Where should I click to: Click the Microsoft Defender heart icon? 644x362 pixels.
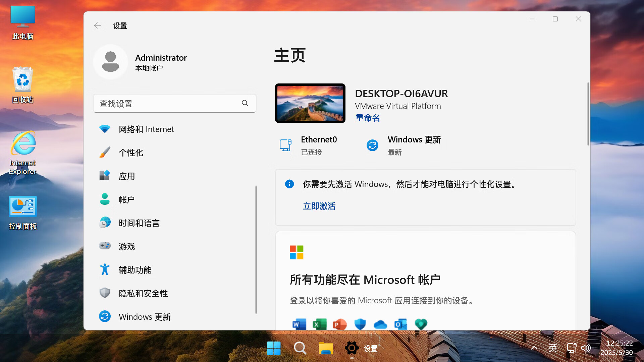click(x=421, y=324)
